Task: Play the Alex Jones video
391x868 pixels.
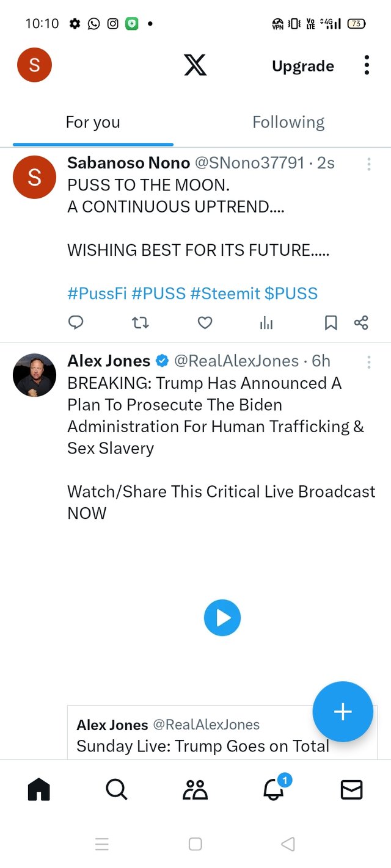Action: pyautogui.click(x=222, y=618)
